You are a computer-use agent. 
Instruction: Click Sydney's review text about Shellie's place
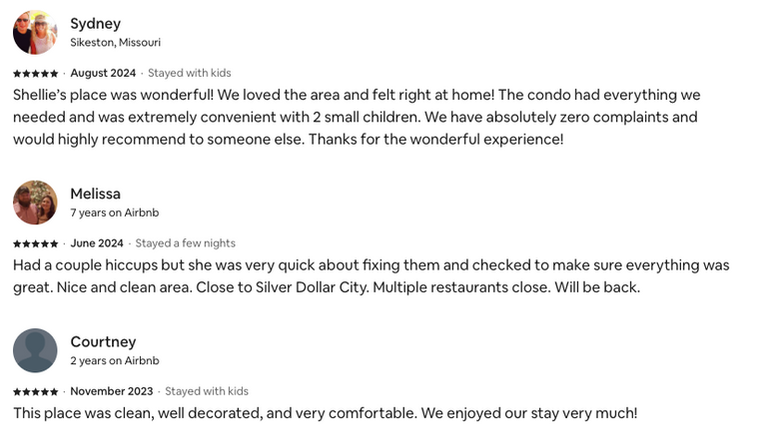pos(356,117)
